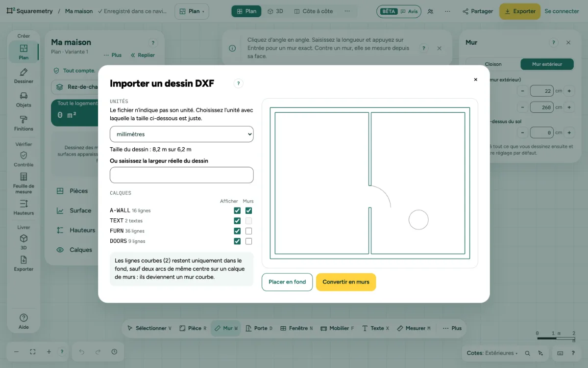Viewport: 588px width, 368px height.
Task: Open Aide at the bottom of the sidebar
Action: [x=24, y=321]
